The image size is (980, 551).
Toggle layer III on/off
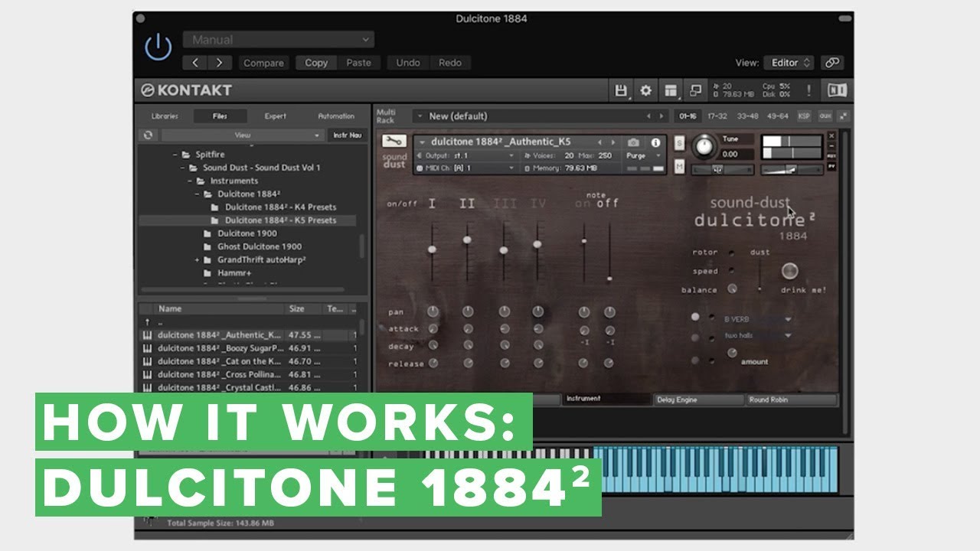click(504, 204)
